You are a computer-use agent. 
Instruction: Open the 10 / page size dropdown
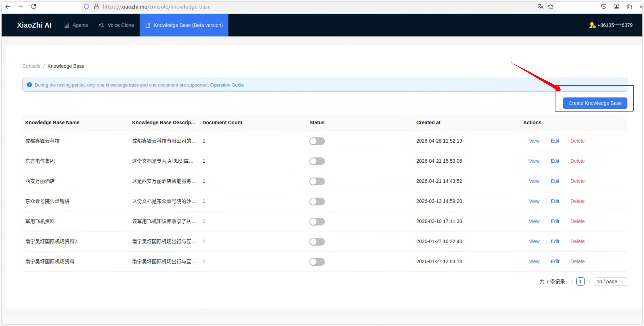[610, 282]
